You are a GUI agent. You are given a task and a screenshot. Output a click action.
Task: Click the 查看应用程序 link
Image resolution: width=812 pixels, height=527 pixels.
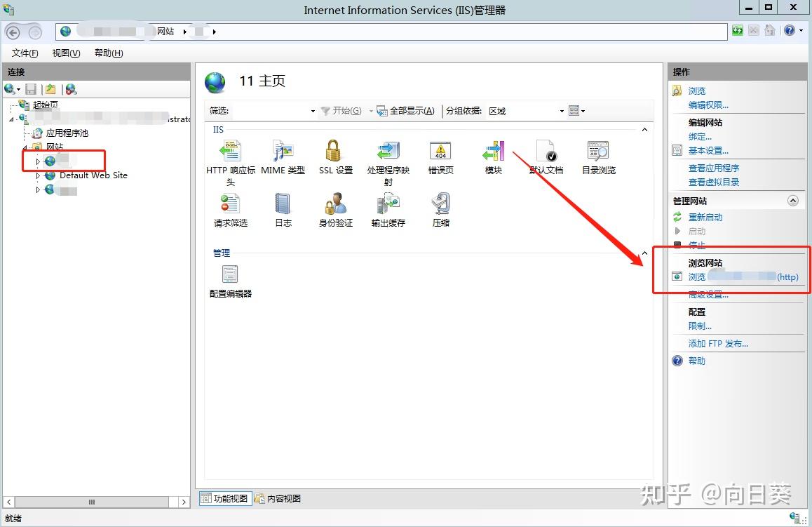click(714, 168)
